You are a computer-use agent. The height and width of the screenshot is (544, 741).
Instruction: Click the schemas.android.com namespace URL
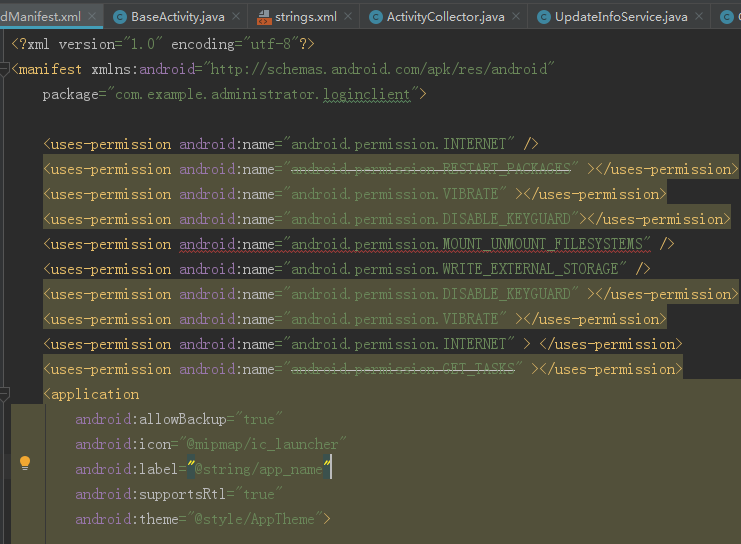[x=379, y=69]
